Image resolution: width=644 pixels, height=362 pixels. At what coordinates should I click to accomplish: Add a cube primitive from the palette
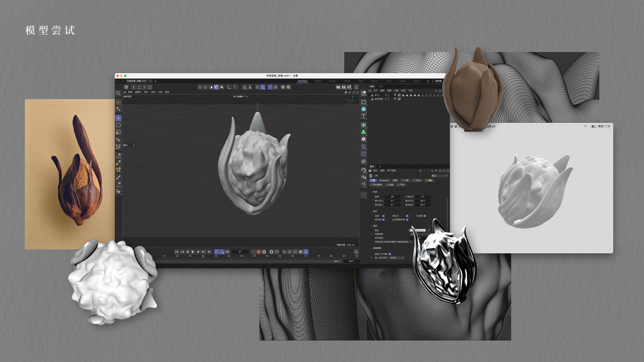(363, 109)
